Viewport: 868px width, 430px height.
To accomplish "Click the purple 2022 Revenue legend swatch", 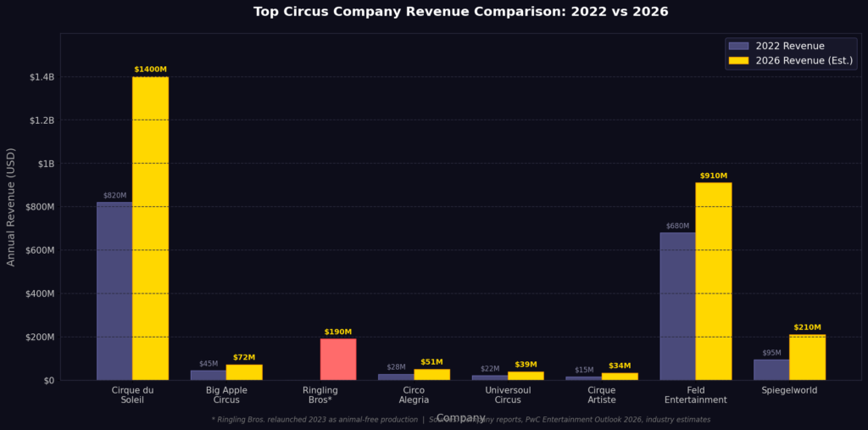I will coord(739,46).
